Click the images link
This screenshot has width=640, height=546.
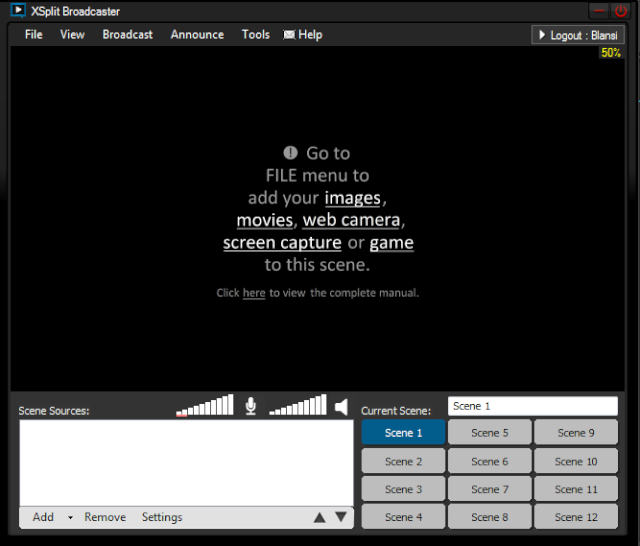pyautogui.click(x=353, y=198)
